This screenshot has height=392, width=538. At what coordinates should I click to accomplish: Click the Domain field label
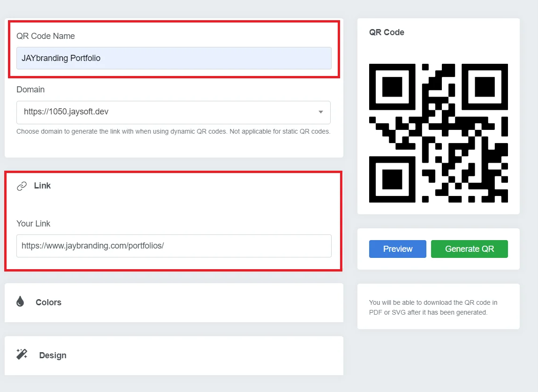[30, 90]
